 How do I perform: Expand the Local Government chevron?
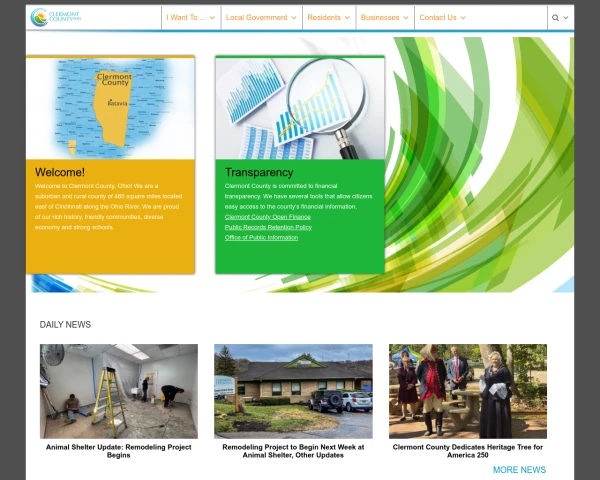click(294, 18)
